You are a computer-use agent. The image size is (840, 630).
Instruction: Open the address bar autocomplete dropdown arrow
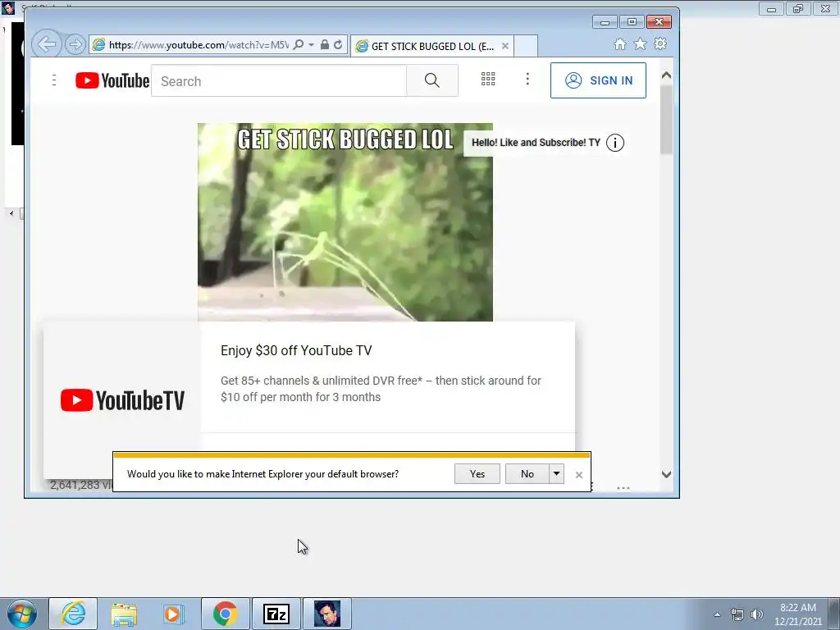311,44
